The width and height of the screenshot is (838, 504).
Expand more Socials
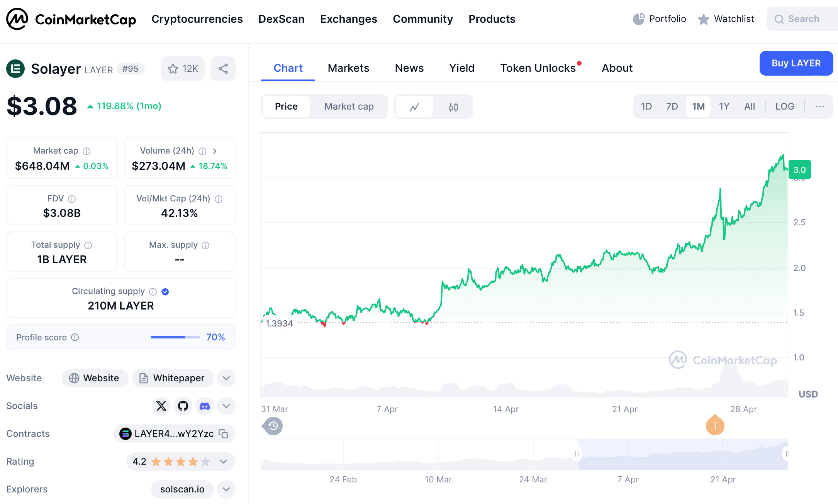coord(226,406)
